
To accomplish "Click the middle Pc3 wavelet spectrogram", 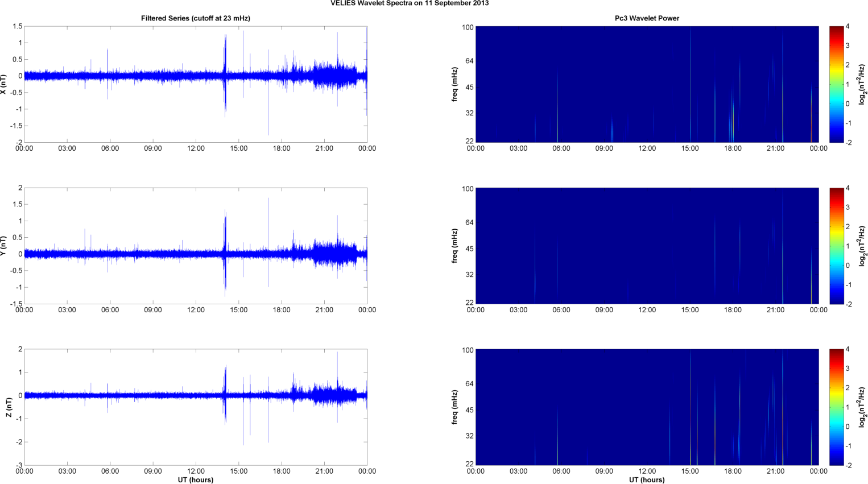I will [647, 246].
